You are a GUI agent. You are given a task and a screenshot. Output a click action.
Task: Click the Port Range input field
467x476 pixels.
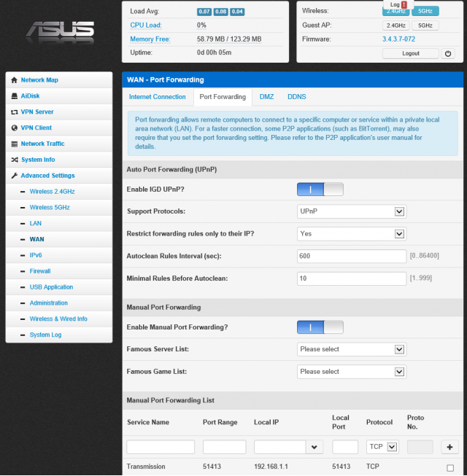[x=224, y=447]
